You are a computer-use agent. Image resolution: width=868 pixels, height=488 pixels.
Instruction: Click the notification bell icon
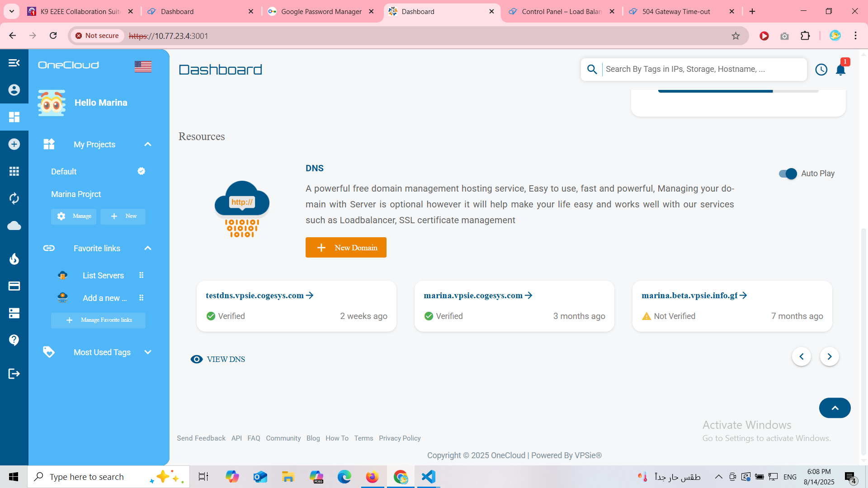tap(840, 70)
